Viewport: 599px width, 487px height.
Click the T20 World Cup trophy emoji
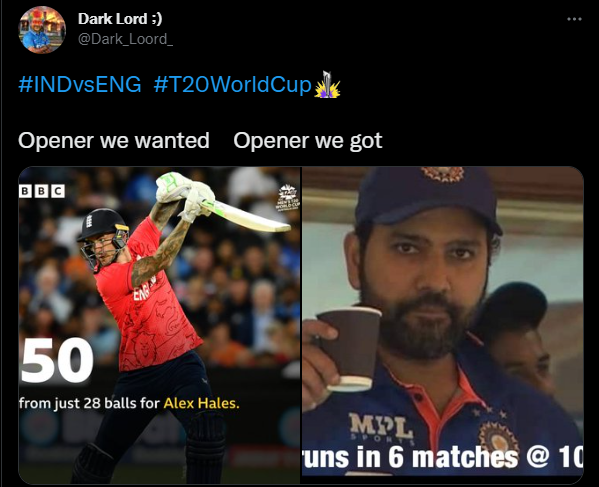[x=327, y=84]
